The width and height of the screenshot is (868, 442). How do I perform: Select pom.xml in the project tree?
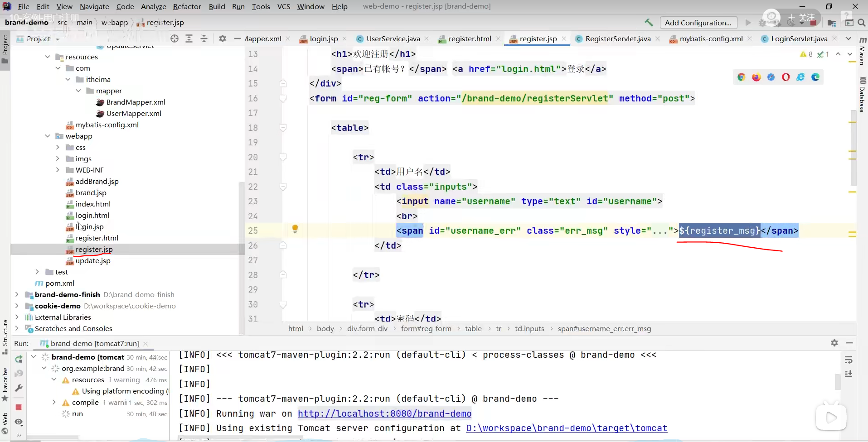[60, 283]
